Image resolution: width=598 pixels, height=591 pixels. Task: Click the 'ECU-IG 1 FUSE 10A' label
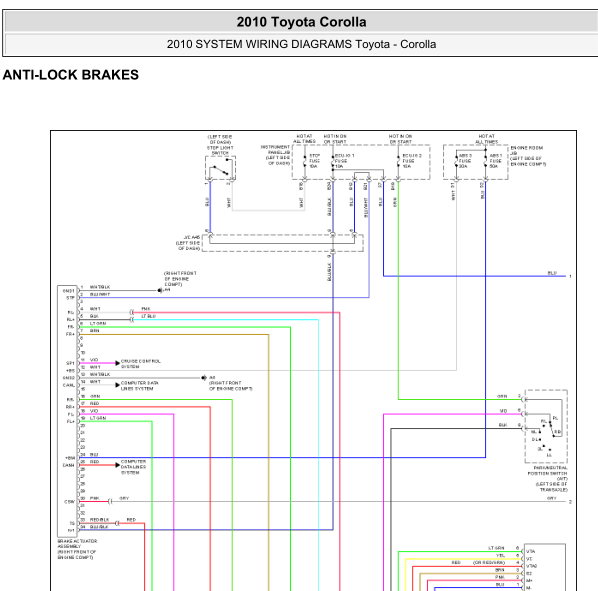(345, 161)
